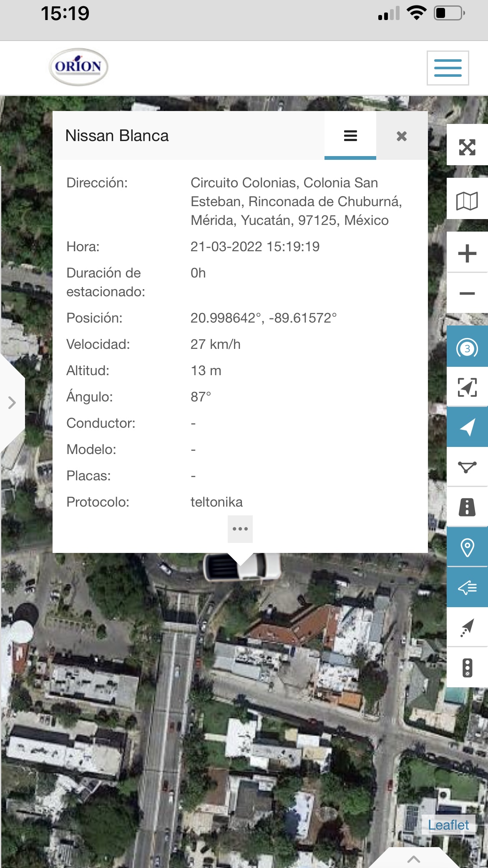
Task: Click the Modelo label
Action: (91, 449)
